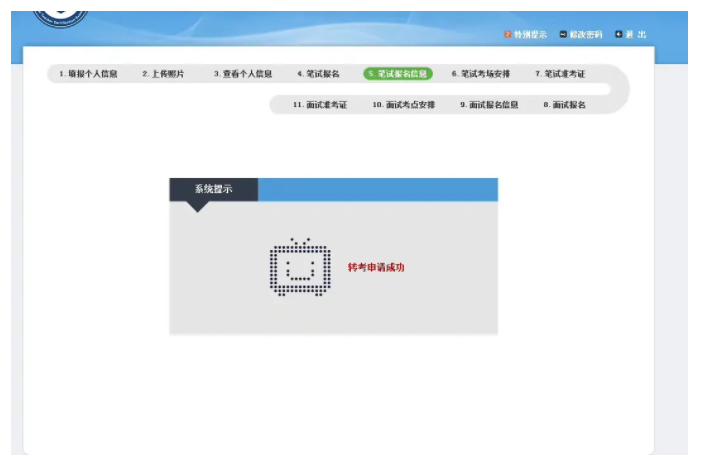Go to step 10 面试考点安排
The width and height of the screenshot is (701, 469).
[x=404, y=105]
